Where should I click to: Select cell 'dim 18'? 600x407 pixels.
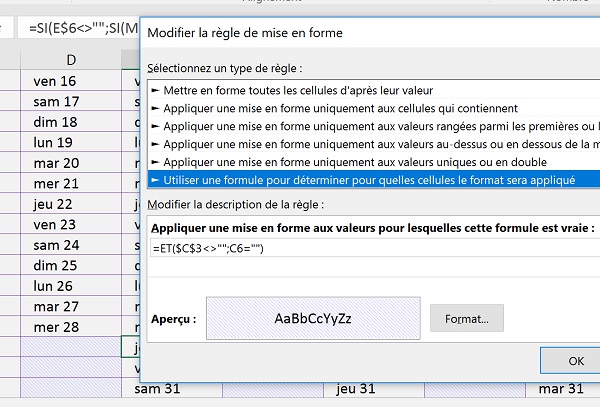pos(71,122)
